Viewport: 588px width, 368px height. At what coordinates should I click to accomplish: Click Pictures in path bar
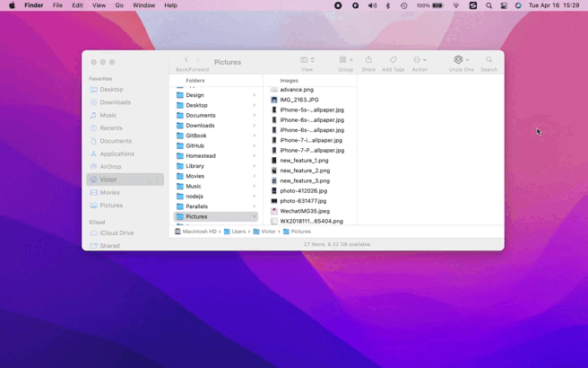click(x=297, y=232)
